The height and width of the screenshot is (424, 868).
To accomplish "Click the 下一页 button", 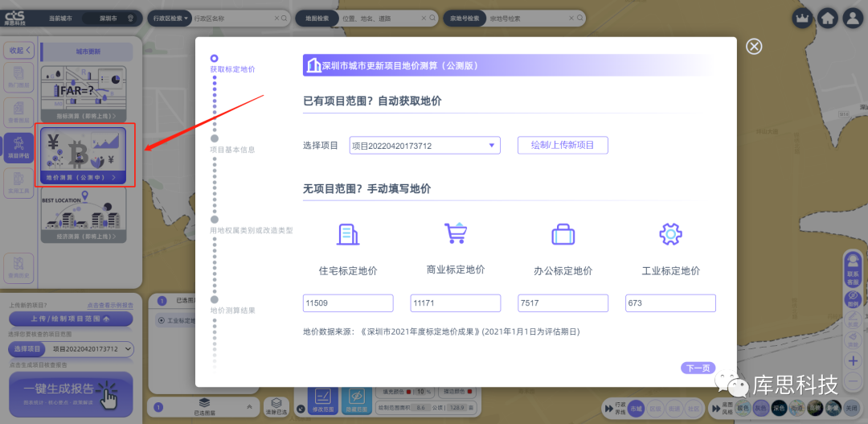I will (x=698, y=368).
